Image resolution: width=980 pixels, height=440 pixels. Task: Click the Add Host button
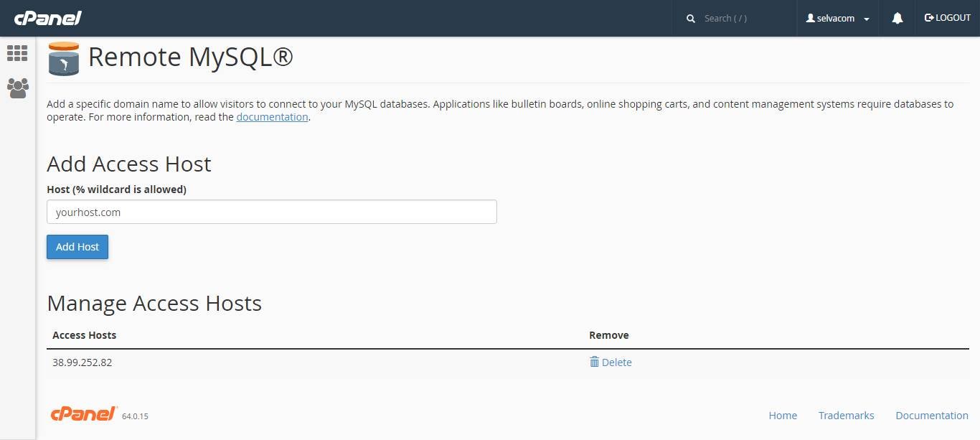pos(77,247)
